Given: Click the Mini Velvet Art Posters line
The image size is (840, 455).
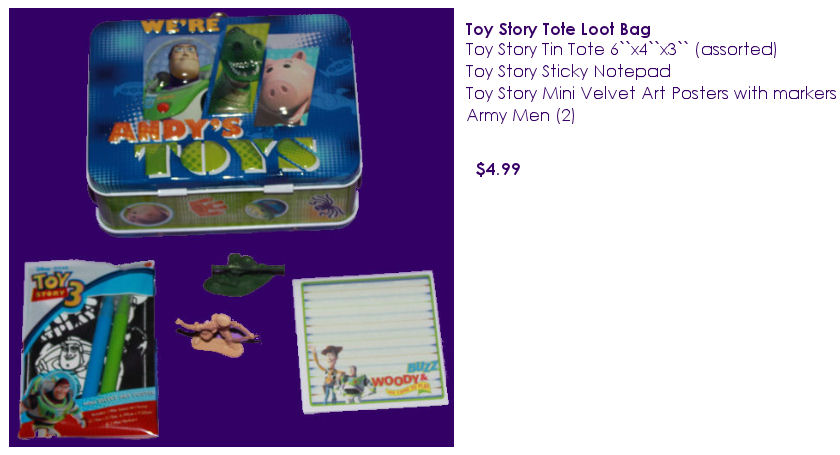Looking at the screenshot, I should pos(650,93).
